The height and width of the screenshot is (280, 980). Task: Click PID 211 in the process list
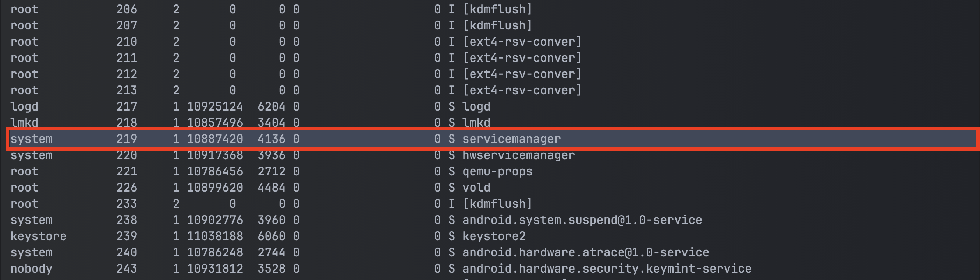[127, 58]
